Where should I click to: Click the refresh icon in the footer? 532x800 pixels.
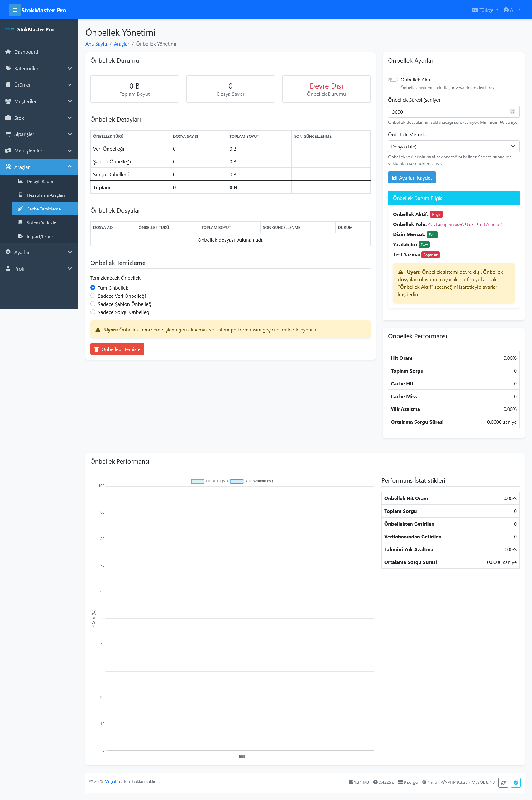pyautogui.click(x=504, y=782)
